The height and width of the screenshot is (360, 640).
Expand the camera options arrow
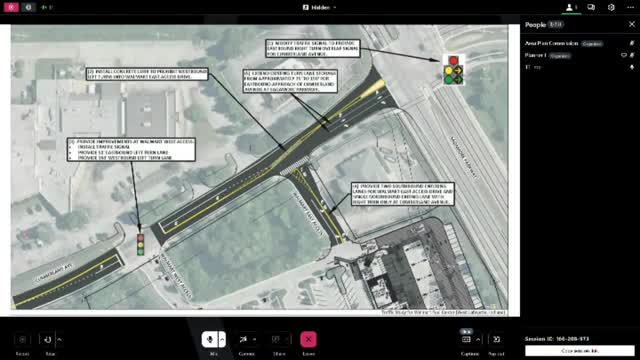coord(255,339)
